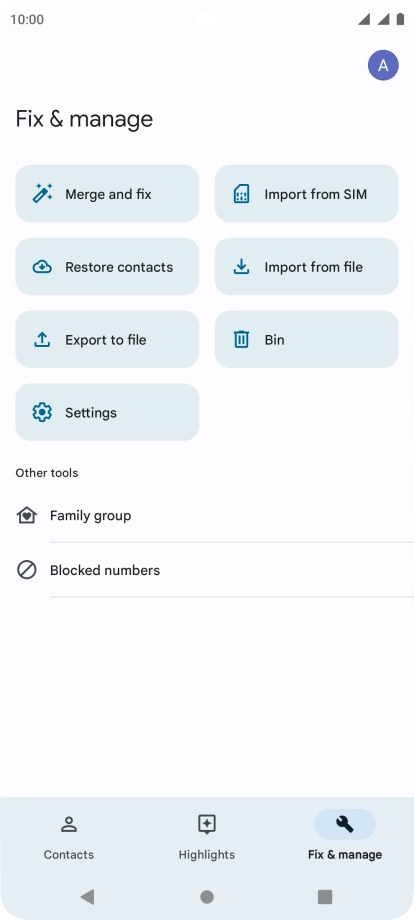Tap the cloud Restore contacts icon
This screenshot has width=414, height=920.
tap(42, 267)
